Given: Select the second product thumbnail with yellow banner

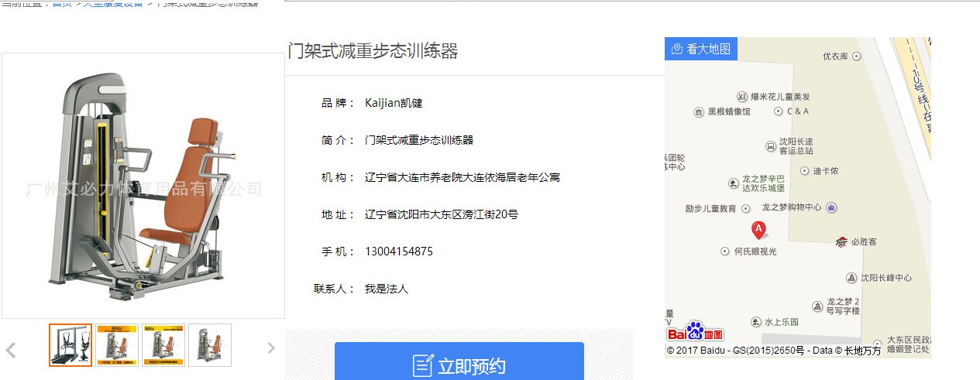Looking at the screenshot, I should (x=117, y=345).
